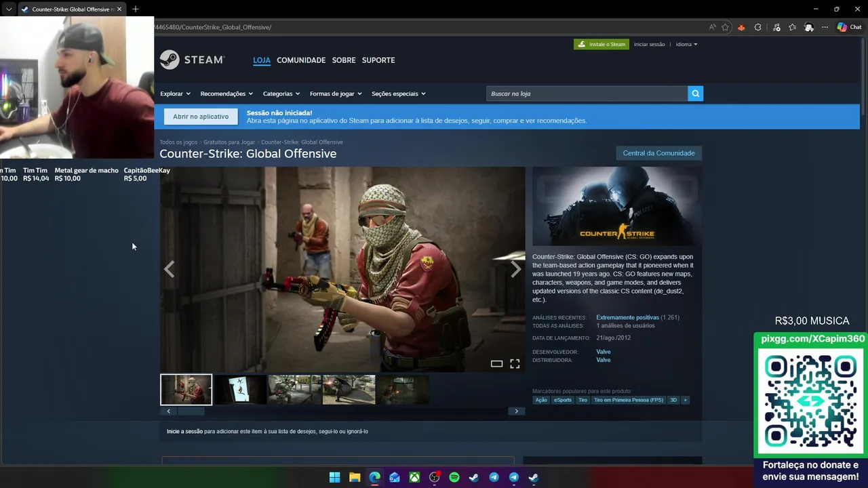Click the Counter-Strike header capsule image

617,206
